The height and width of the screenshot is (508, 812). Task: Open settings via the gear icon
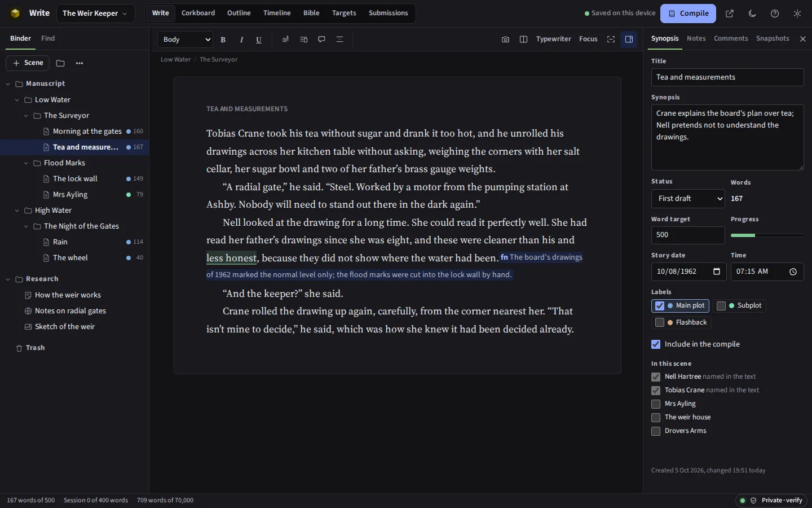[797, 14]
